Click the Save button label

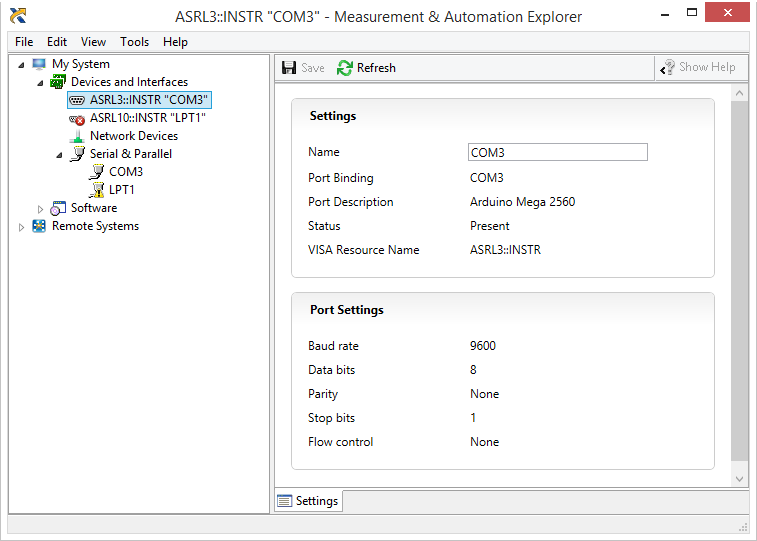click(313, 68)
